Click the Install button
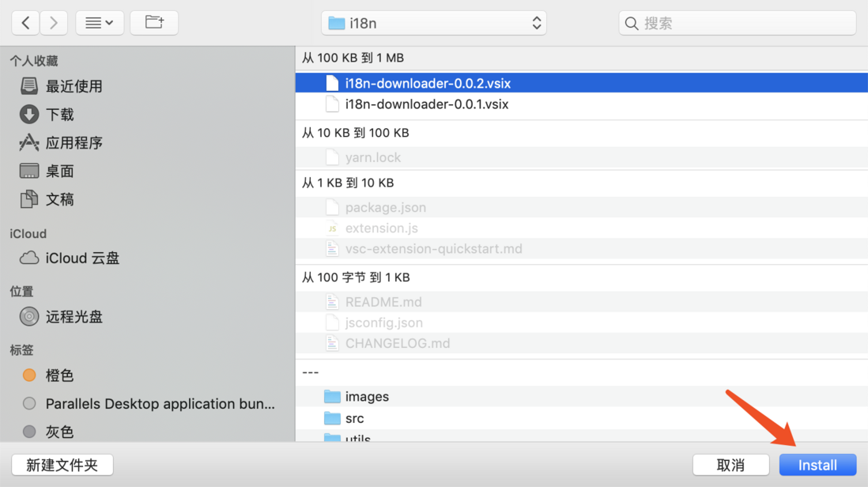Viewport: 868px width, 487px height. (817, 465)
